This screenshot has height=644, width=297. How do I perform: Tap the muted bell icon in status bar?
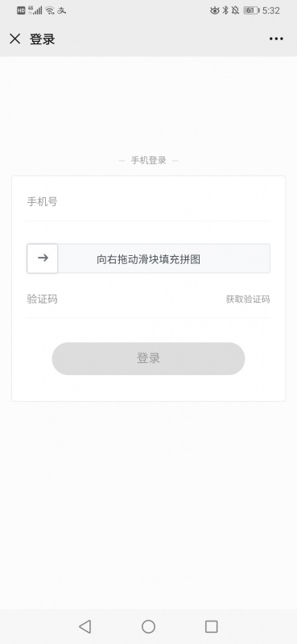tap(235, 10)
